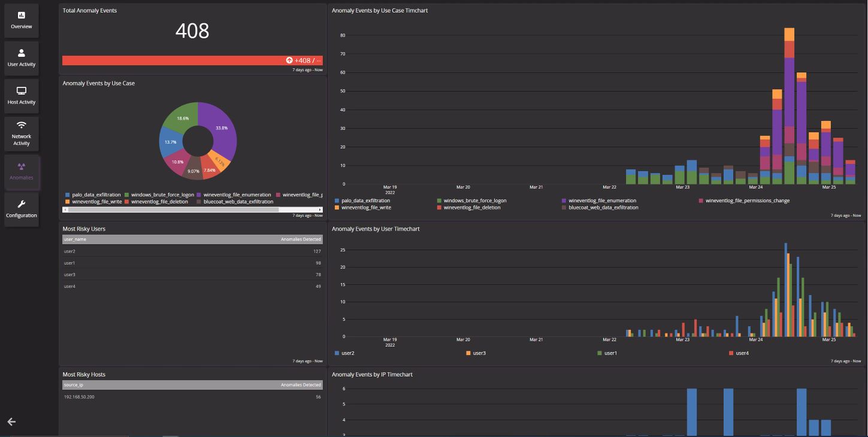The image size is (868, 437).
Task: Sort by the Anomalies Detected column header
Action: (300, 239)
